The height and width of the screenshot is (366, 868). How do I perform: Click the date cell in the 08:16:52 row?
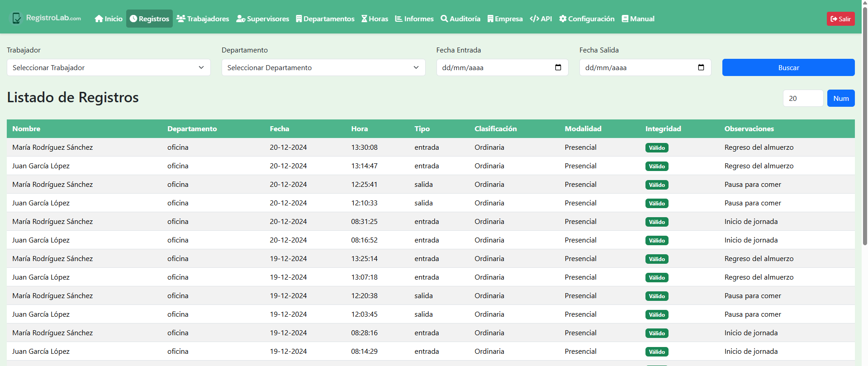pyautogui.click(x=288, y=240)
